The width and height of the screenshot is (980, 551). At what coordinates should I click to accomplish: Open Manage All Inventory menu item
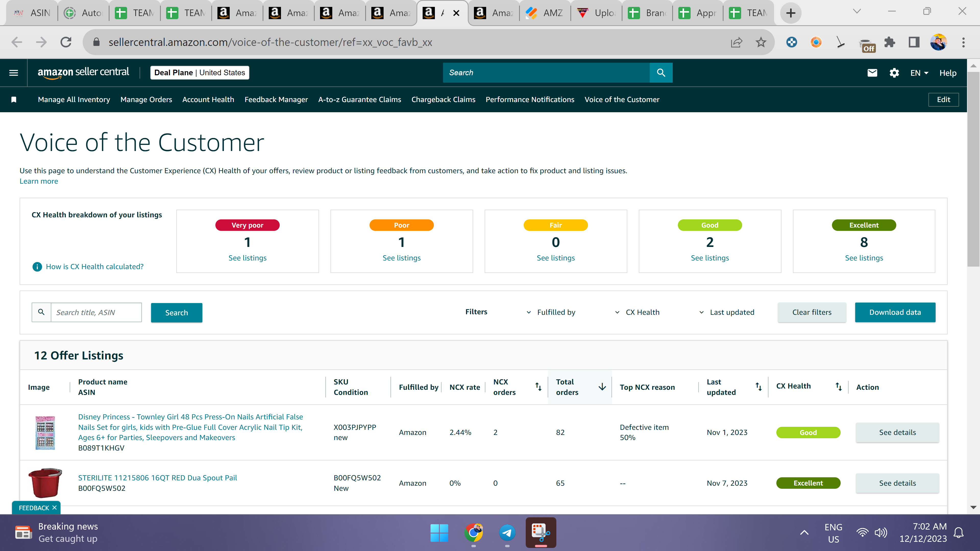[74, 100]
